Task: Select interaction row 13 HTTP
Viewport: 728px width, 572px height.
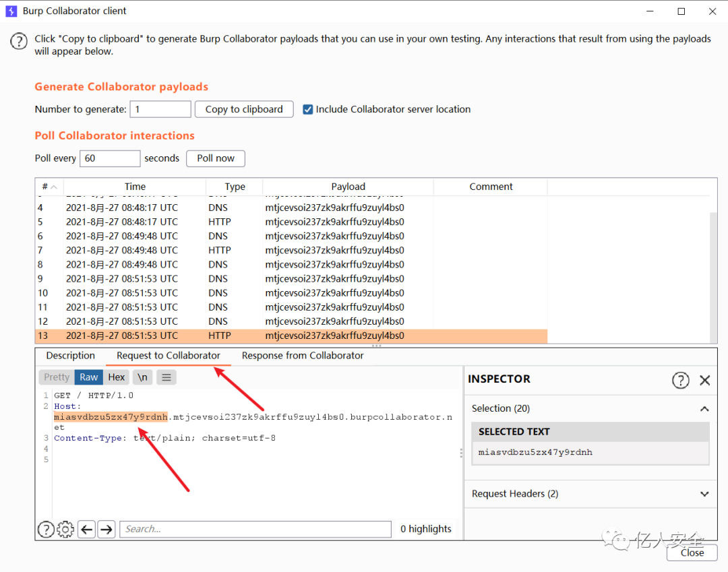Action: [x=291, y=336]
